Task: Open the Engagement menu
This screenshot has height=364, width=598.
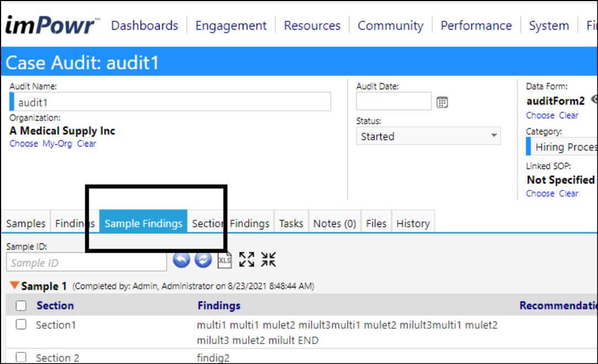Action: coord(231,25)
